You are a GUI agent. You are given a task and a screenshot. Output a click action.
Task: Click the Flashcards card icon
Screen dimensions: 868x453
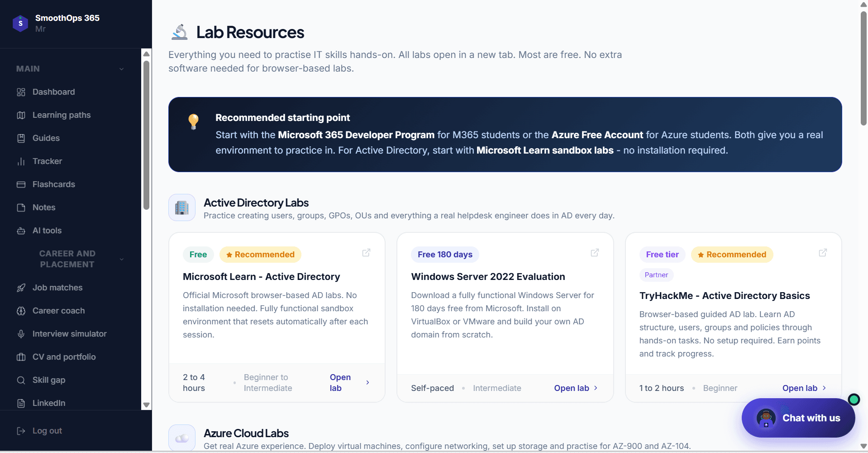coord(21,184)
